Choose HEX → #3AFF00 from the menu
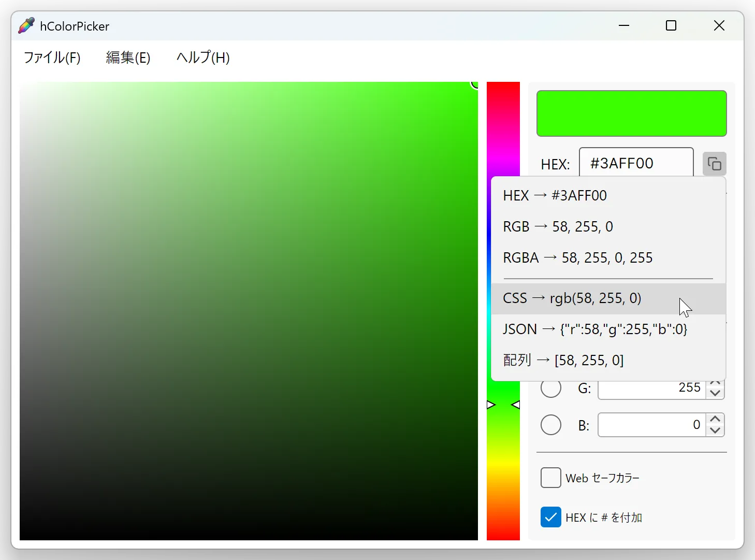 [x=555, y=195]
